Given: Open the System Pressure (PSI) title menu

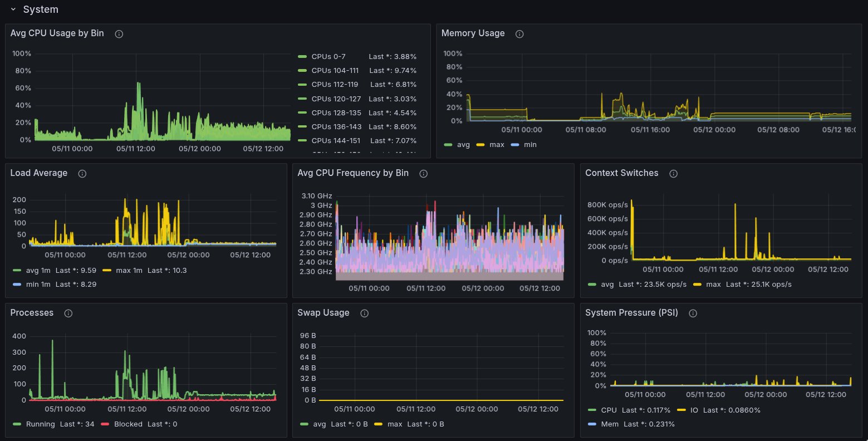Looking at the screenshot, I should pyautogui.click(x=631, y=313).
